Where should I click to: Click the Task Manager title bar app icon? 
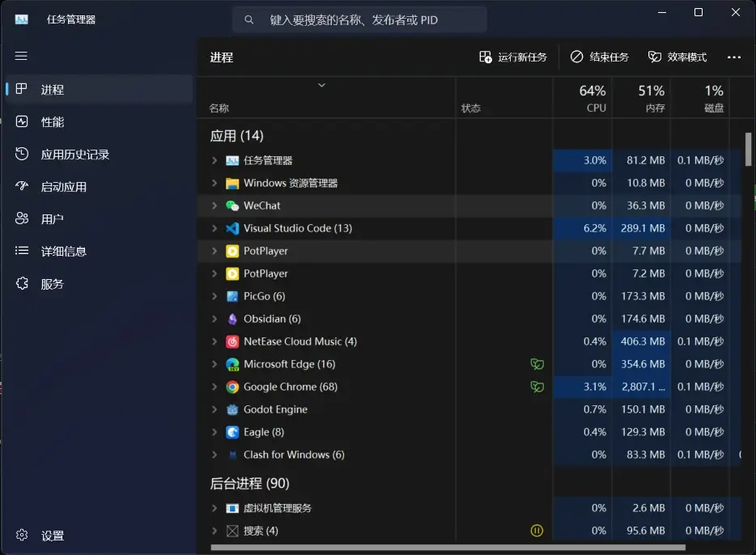(21, 19)
